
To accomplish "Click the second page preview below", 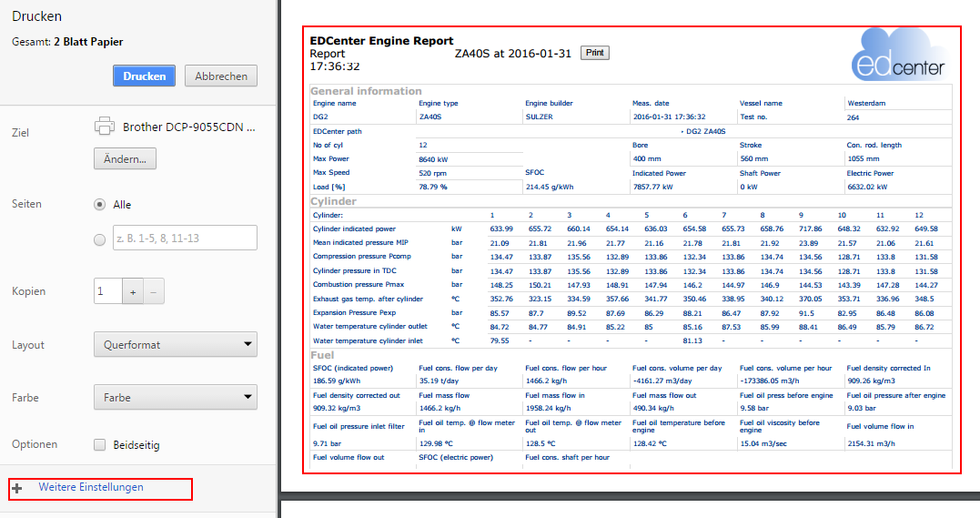I will (630, 509).
